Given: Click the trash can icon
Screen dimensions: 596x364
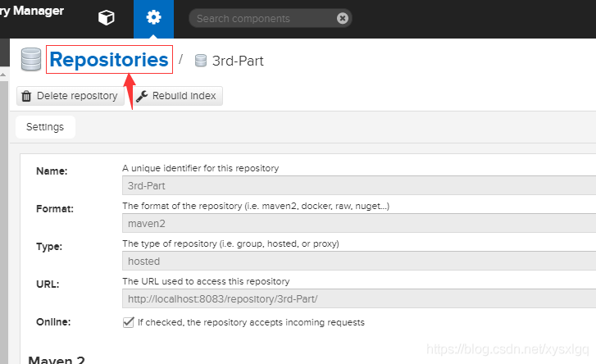Looking at the screenshot, I should point(27,96).
